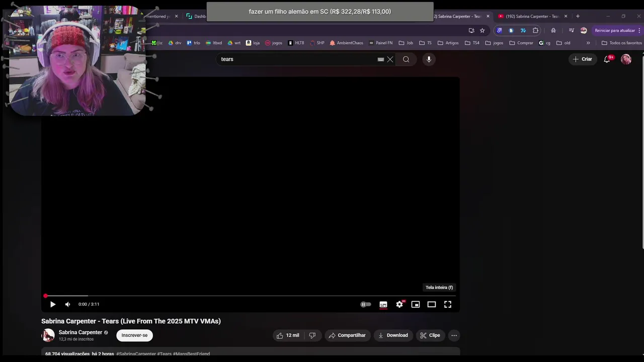644x362 pixels.
Task: Open browser extensions puzzle icon
Action: point(535,30)
